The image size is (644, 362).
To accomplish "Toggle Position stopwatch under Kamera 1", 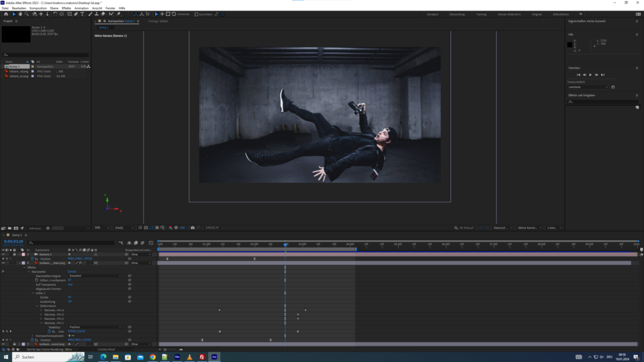I will click(32, 258).
